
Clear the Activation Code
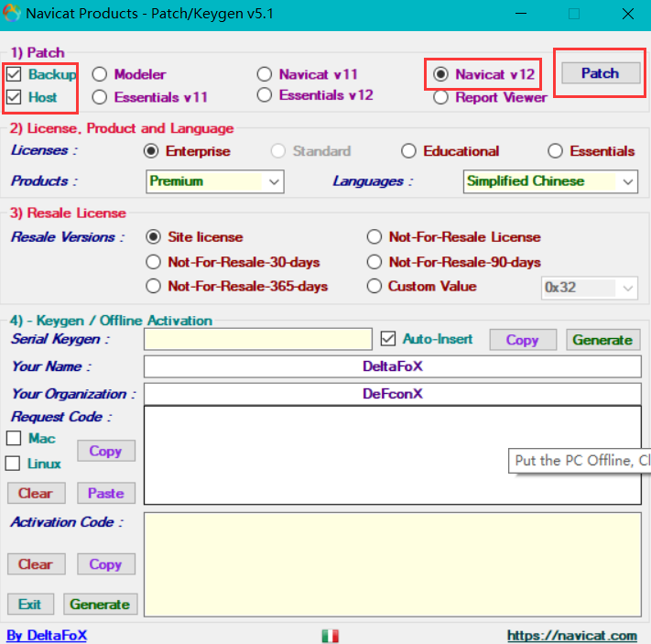point(36,564)
